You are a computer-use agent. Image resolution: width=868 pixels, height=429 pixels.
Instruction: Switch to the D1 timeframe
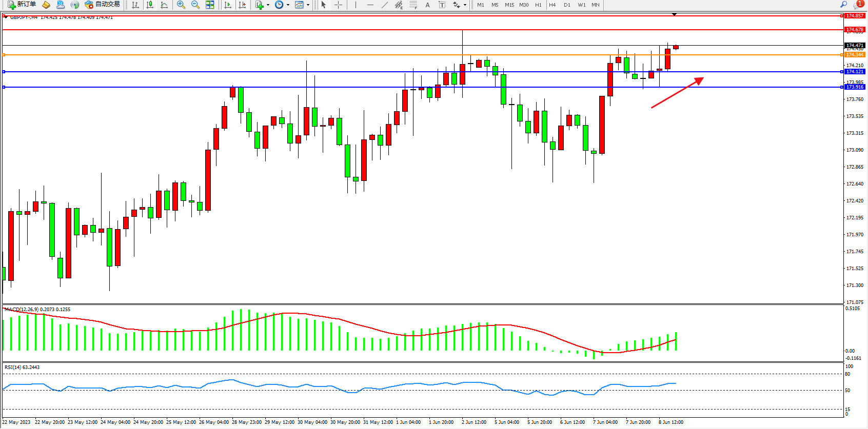(x=567, y=5)
